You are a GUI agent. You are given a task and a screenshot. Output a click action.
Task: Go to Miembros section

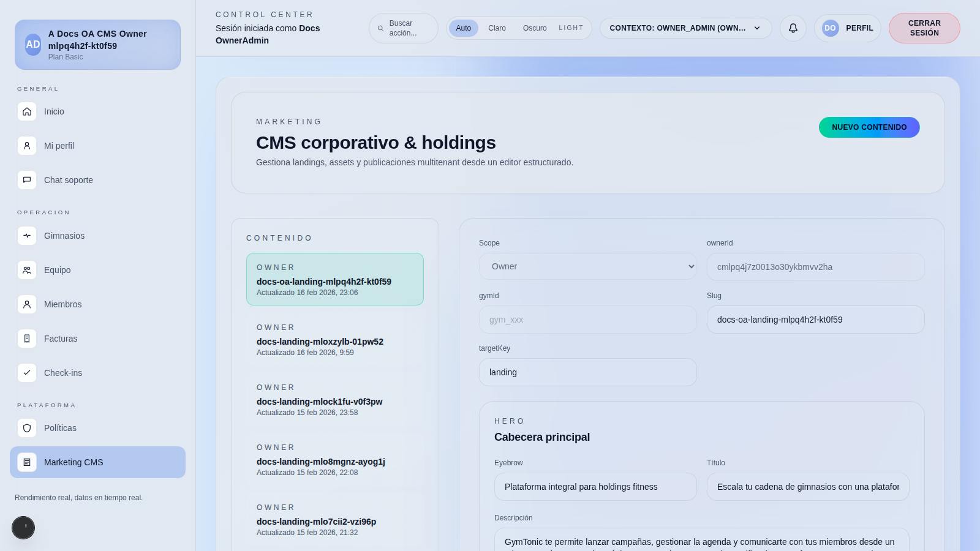62,304
